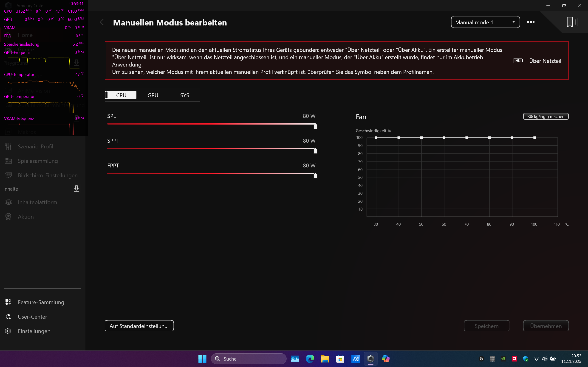
Task: Click the Inhalte download icon
Action: pyautogui.click(x=76, y=189)
